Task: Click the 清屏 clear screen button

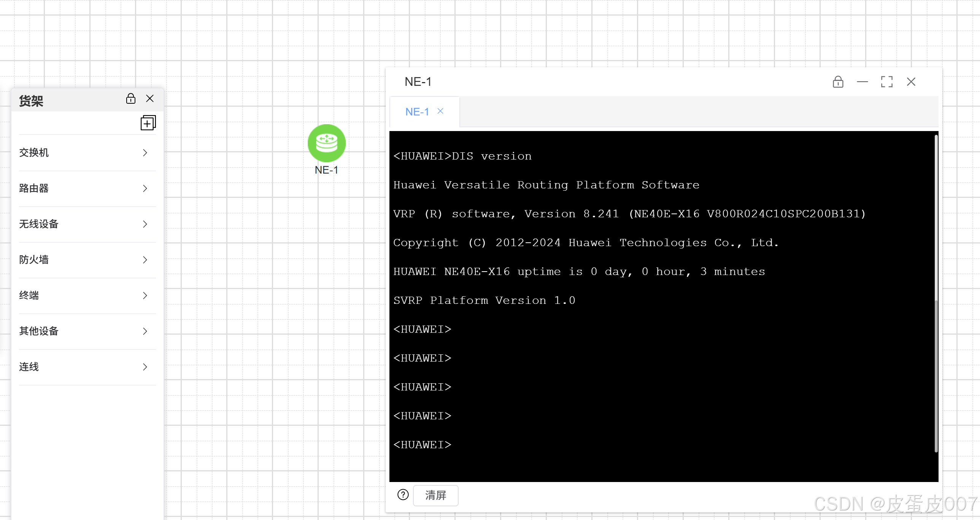Action: tap(435, 495)
